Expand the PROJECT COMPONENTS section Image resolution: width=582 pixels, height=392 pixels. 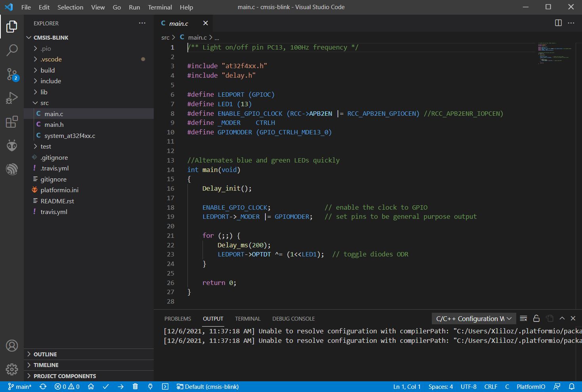[x=89, y=376]
